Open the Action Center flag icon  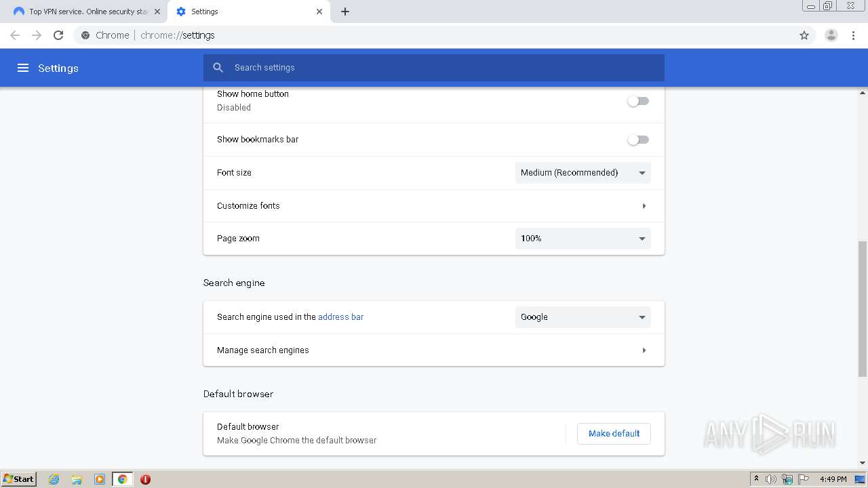coord(804,479)
